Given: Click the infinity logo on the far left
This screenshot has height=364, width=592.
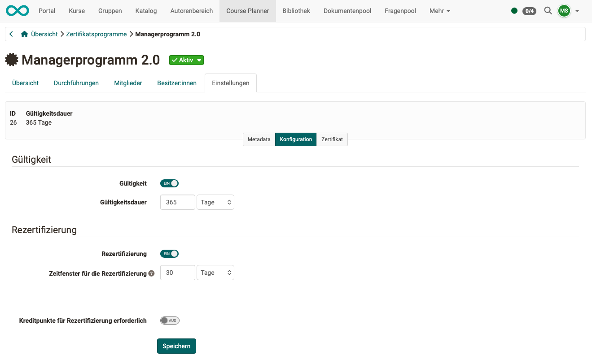Looking at the screenshot, I should (17, 10).
